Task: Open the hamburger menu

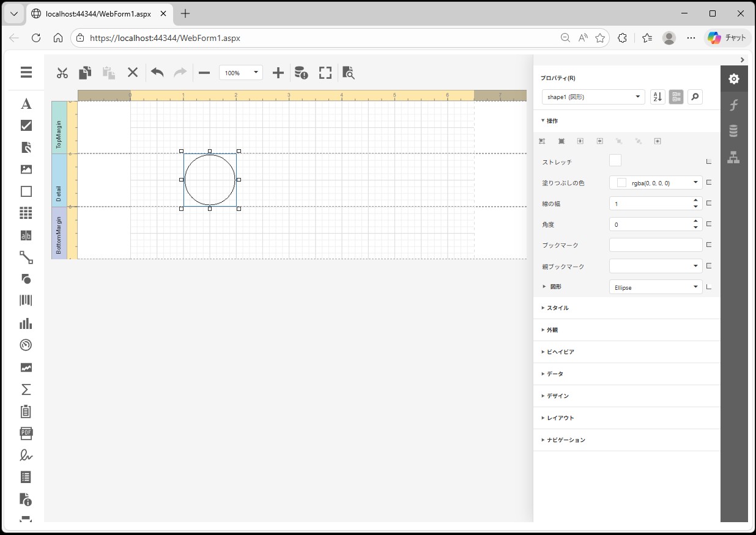Action: coord(26,72)
